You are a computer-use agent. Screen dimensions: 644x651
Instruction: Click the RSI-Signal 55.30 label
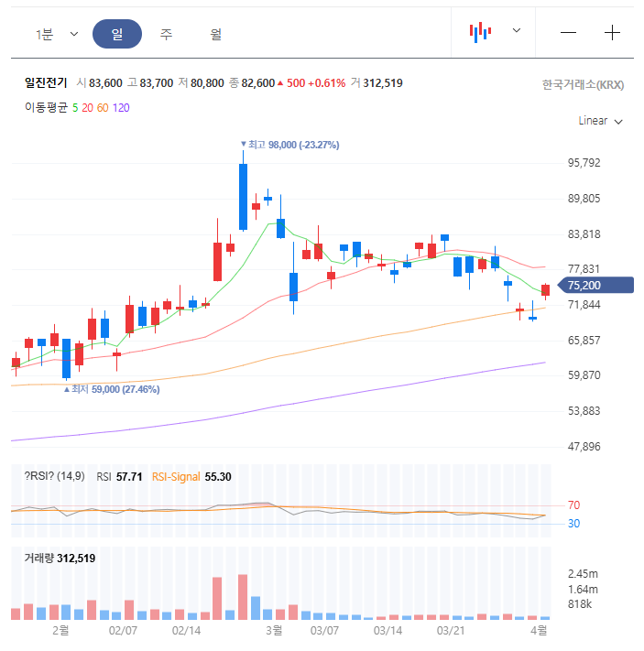tap(191, 477)
